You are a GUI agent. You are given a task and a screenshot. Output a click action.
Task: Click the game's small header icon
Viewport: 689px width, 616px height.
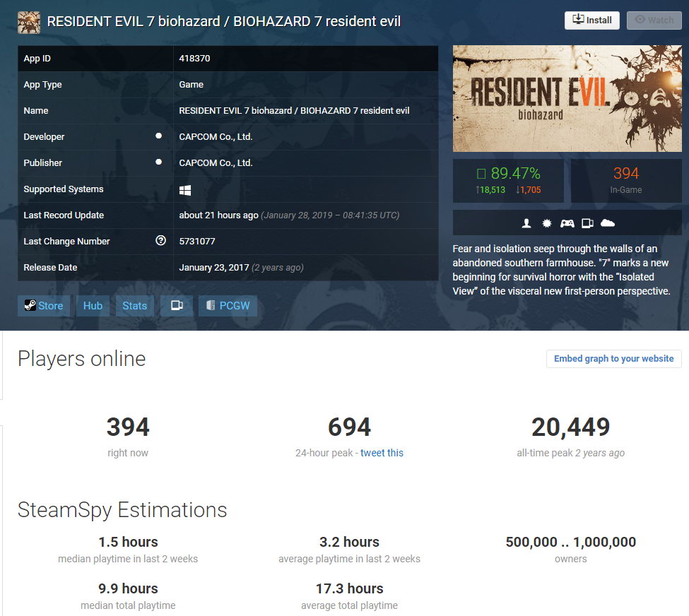tap(28, 22)
